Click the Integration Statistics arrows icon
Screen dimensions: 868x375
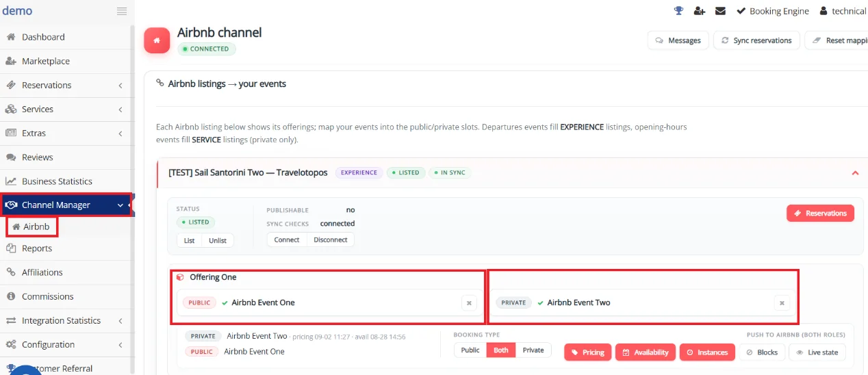(x=11, y=320)
